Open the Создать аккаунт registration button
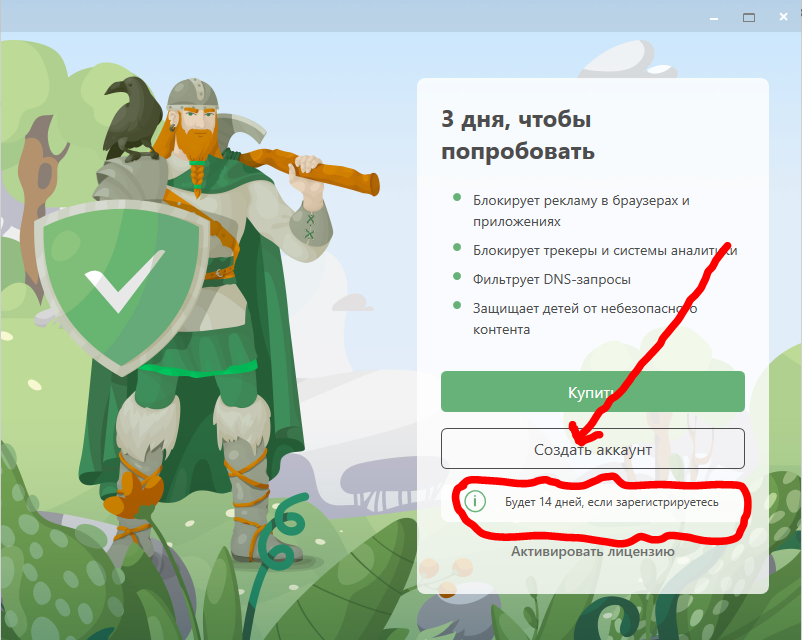The height and width of the screenshot is (640, 802). click(x=592, y=449)
